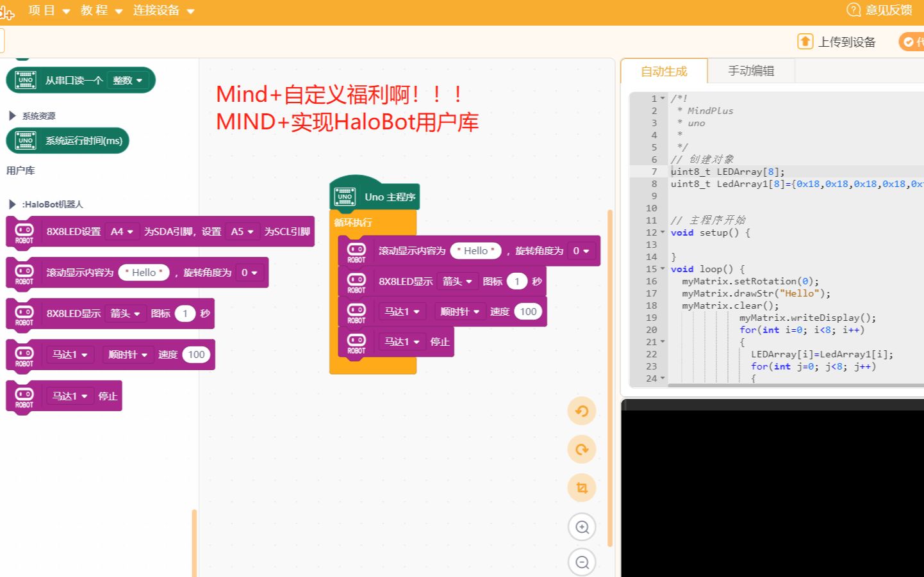Switch to the 手动编辑 code tab
924x577 pixels.
tap(751, 70)
